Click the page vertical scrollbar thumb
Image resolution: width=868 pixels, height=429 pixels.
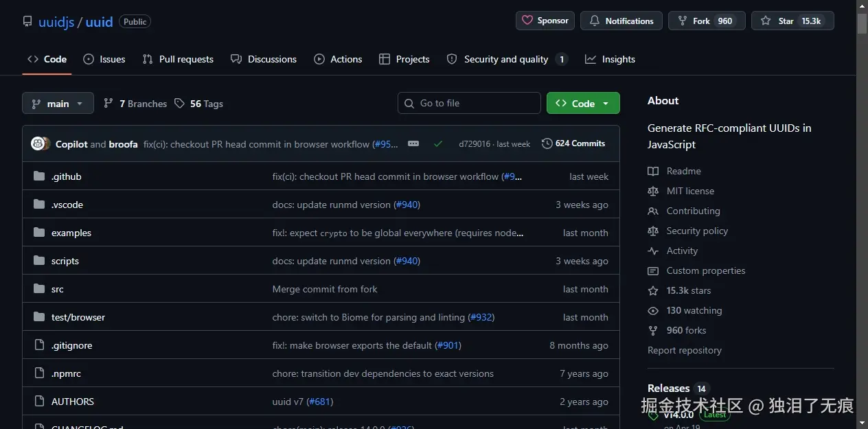pyautogui.click(x=862, y=23)
